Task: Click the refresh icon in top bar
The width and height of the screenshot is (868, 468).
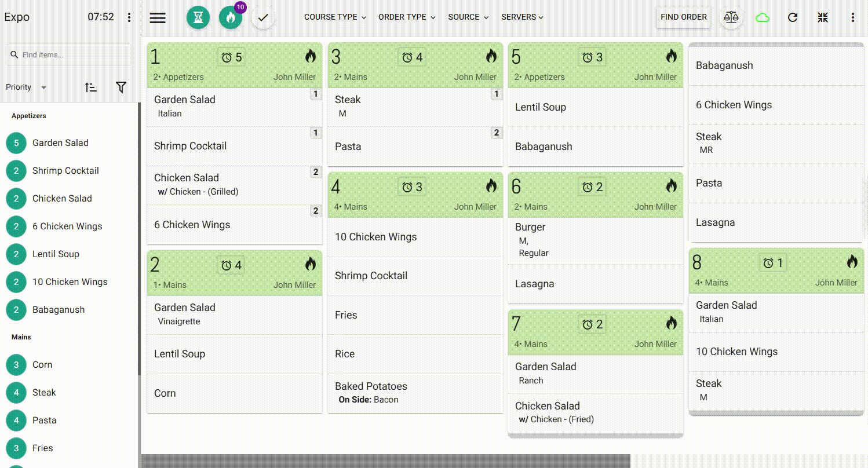Action: tap(793, 17)
